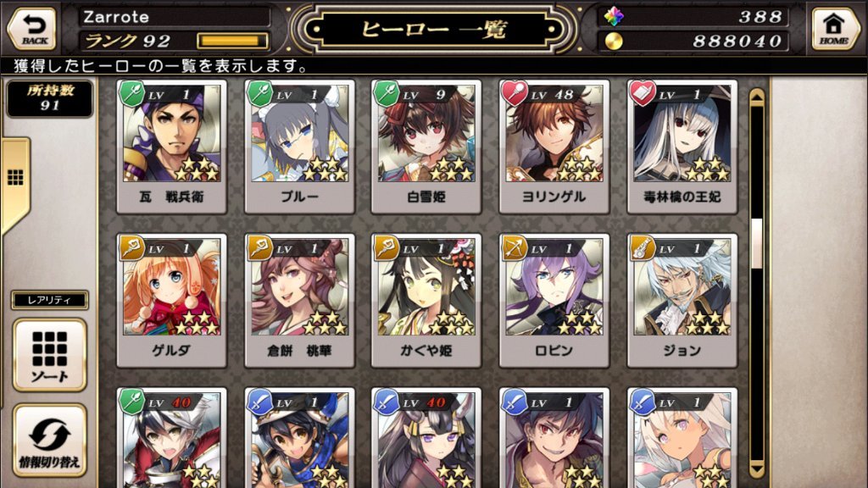Viewport: 868px width, 488px height.
Task: Select hero card 白雪姫
Action: click(x=426, y=147)
